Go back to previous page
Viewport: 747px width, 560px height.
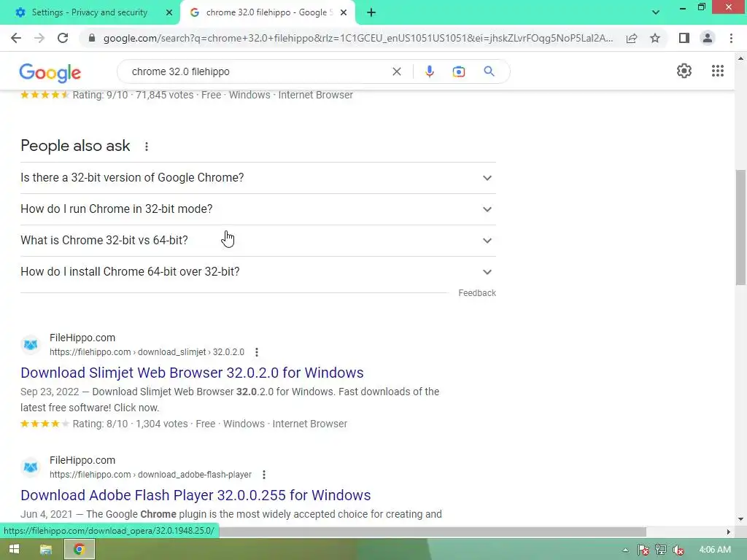pos(16,38)
